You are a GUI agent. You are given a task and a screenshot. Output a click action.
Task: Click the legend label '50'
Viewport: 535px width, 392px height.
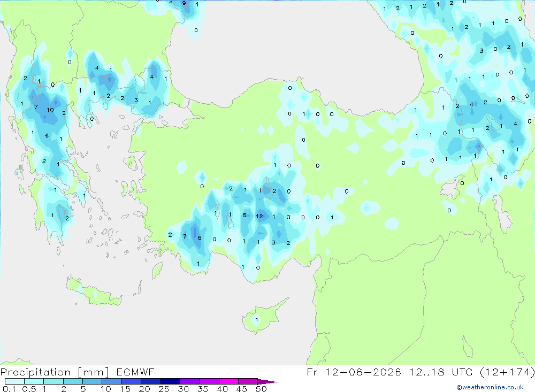[x=261, y=389]
